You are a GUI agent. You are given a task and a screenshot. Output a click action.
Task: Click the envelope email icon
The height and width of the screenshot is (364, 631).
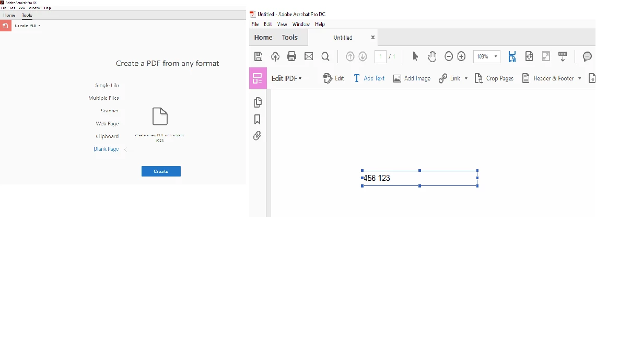tap(309, 56)
